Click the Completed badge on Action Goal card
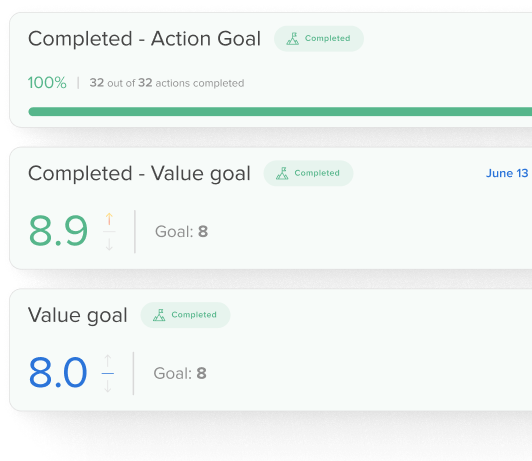Image resolution: width=532 pixels, height=461 pixels. pyautogui.click(x=319, y=39)
